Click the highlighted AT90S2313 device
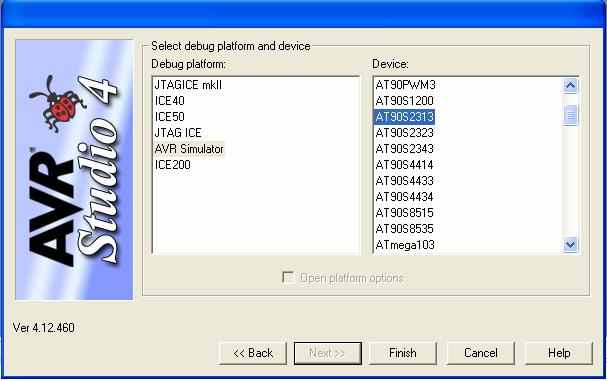 coord(405,117)
